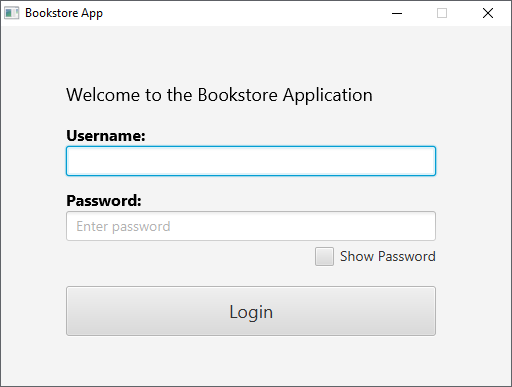Click the Password: label
Viewport: 512px width, 387px height.
click(x=104, y=201)
